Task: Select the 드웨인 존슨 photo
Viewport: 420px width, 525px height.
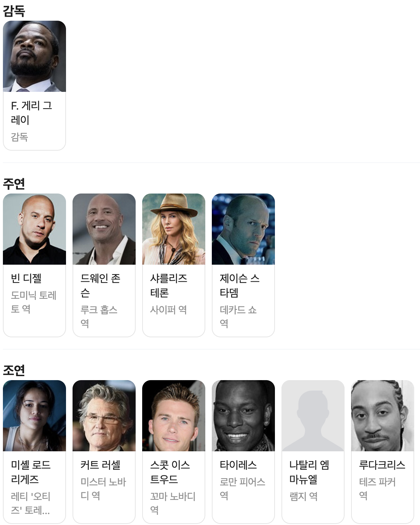Action: tap(104, 229)
